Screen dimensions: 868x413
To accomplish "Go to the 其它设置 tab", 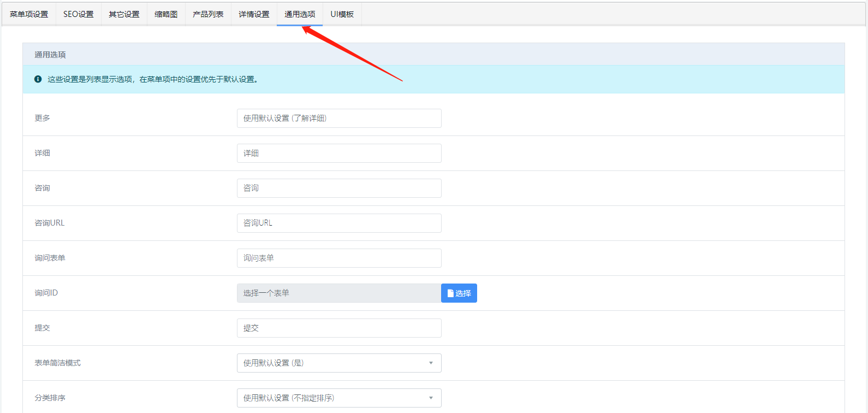I will pyautogui.click(x=124, y=14).
